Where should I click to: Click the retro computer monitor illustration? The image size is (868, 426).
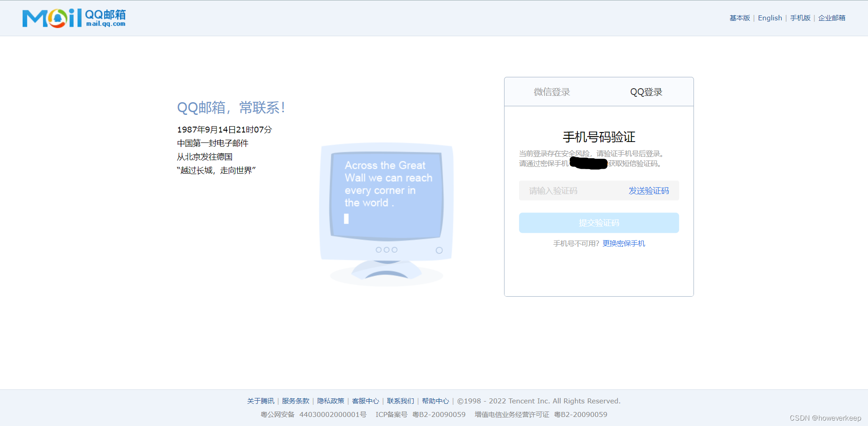[387, 214]
